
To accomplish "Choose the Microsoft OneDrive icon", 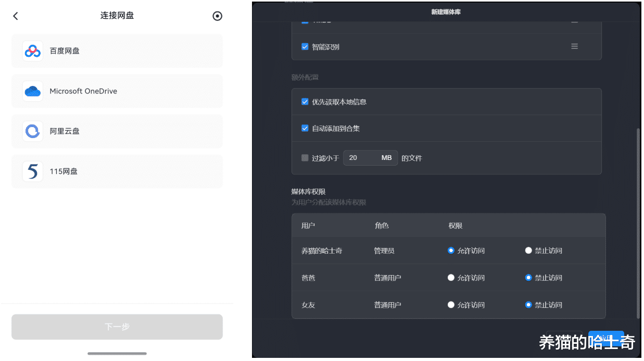I will coord(33,91).
